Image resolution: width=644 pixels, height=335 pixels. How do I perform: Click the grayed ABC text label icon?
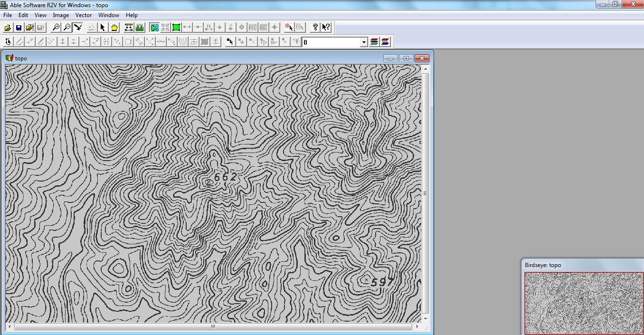264,28
